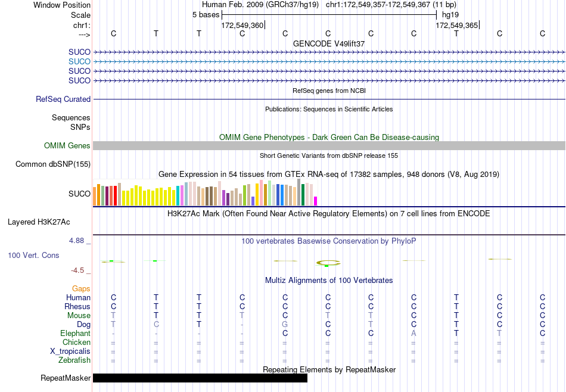Click the 172,549,365 coordinate marker
Image resolution: width=566 pixels, height=392 pixels.
pyautogui.click(x=457, y=25)
